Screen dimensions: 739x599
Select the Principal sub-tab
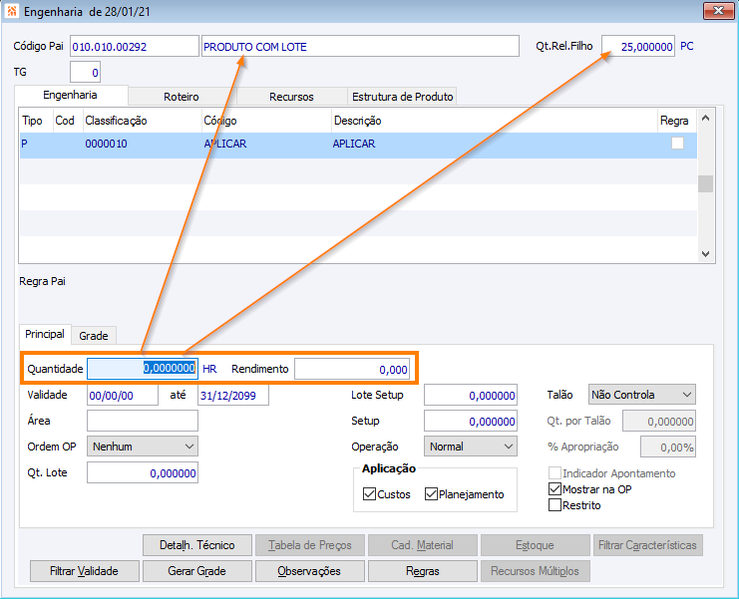coord(45,334)
